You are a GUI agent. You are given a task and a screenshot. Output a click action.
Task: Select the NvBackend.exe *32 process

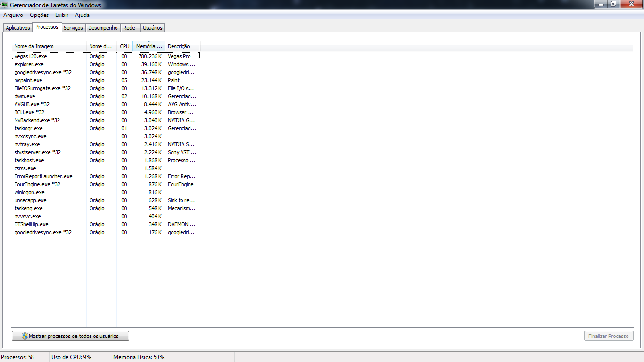point(106,120)
